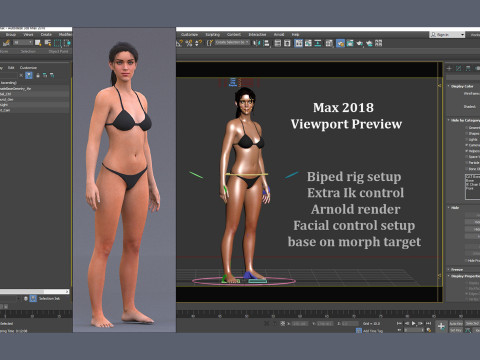Open the Help menu
Image resolution: width=480 pixels, height=360 pixels.
(x=295, y=35)
